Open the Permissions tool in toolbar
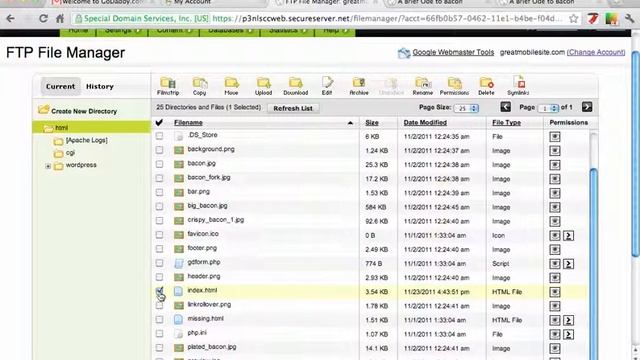 454,86
